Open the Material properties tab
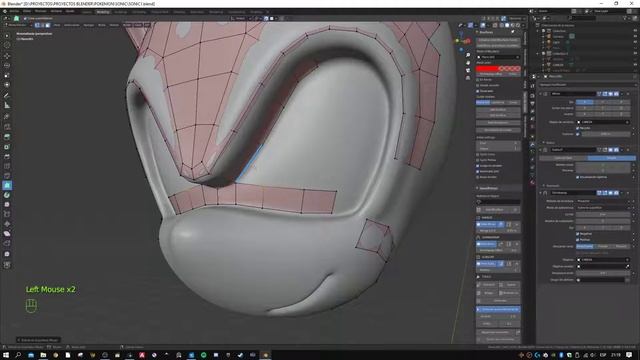Viewport: 640px width, 360px height. coord(532,183)
